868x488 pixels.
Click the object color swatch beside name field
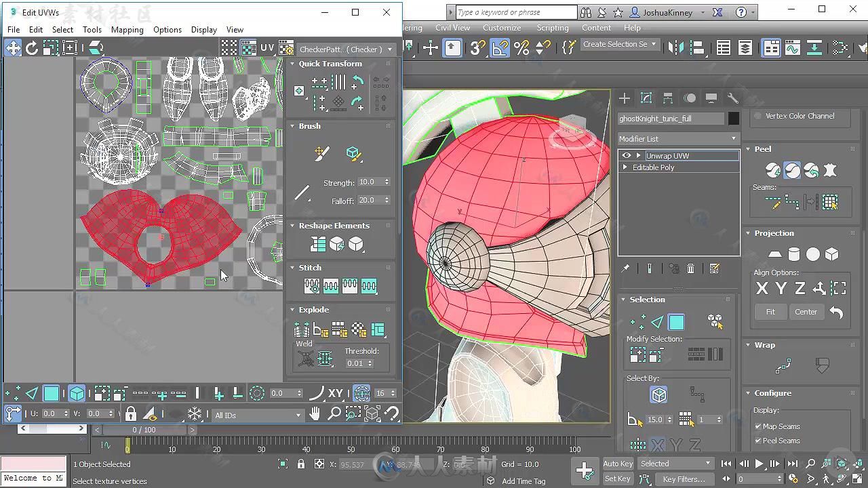tap(733, 118)
